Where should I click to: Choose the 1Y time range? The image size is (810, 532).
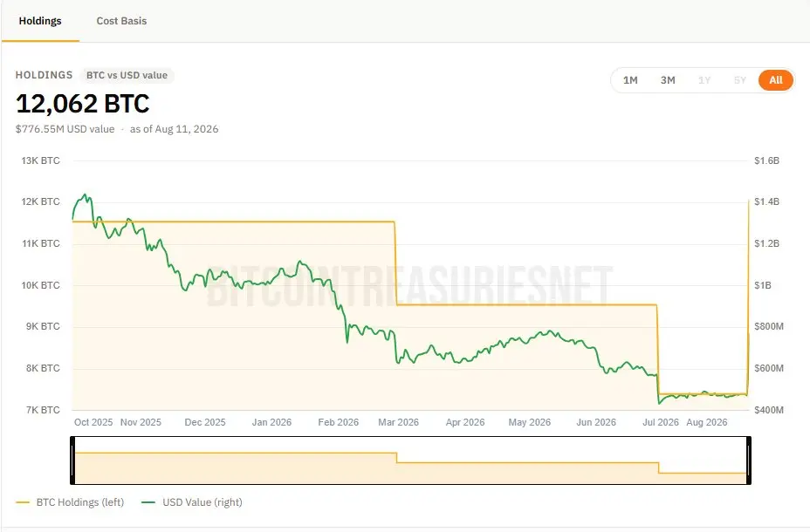pyautogui.click(x=704, y=80)
